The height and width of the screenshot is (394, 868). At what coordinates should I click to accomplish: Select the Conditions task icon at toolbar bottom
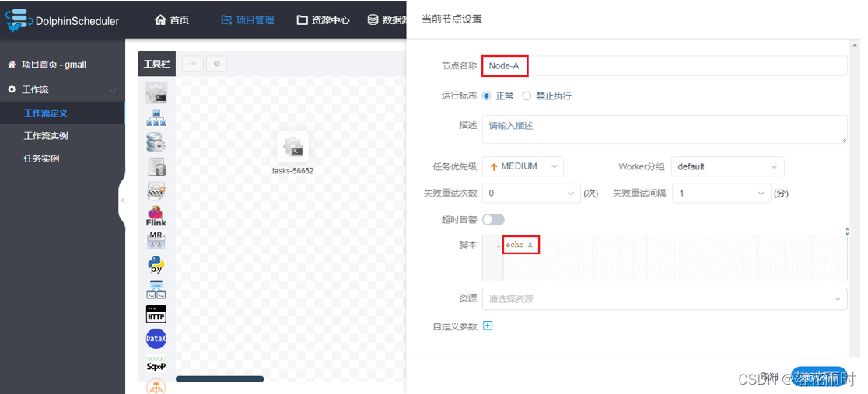point(156,386)
